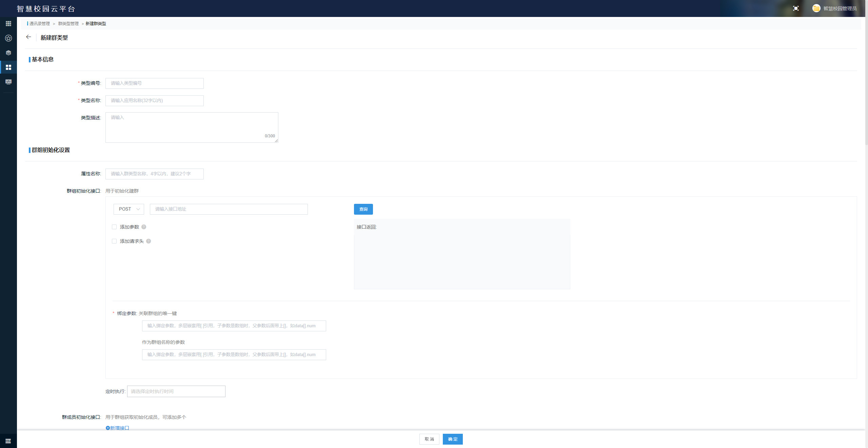Click the star badge sidebar icon
The height and width of the screenshot is (448, 868).
[8, 38]
